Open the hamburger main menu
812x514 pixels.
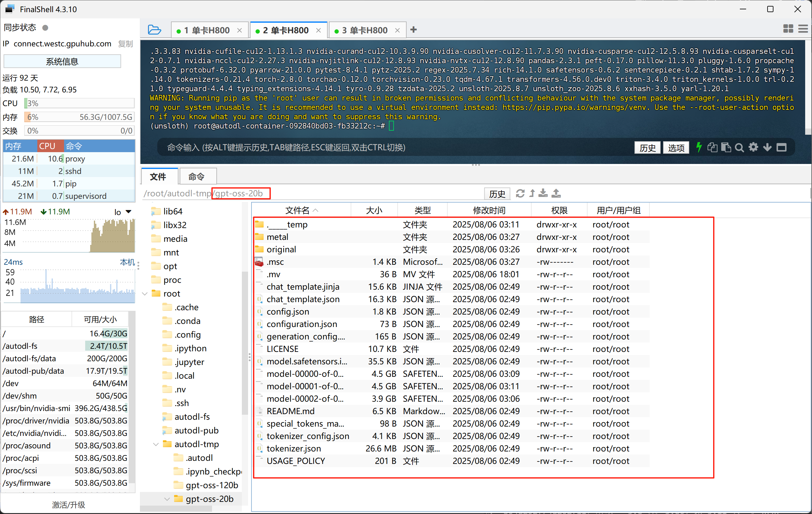(x=803, y=29)
